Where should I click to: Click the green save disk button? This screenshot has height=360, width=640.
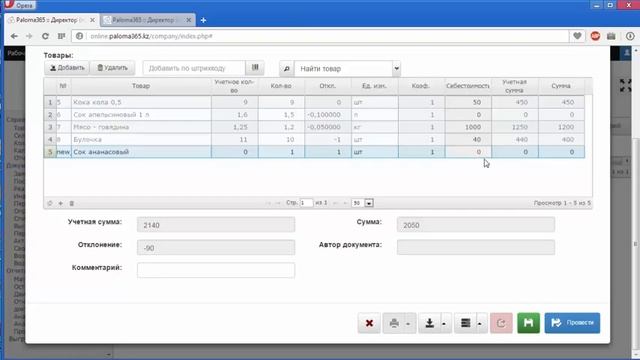(528, 323)
